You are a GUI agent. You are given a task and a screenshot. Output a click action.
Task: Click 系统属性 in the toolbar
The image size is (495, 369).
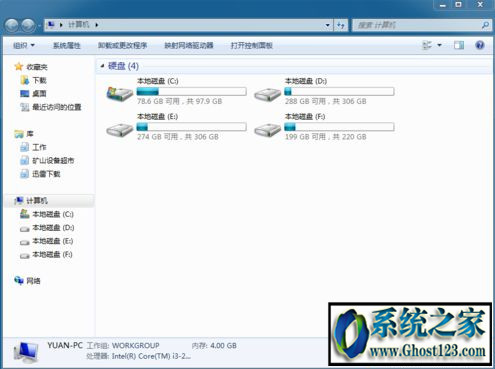[67, 45]
